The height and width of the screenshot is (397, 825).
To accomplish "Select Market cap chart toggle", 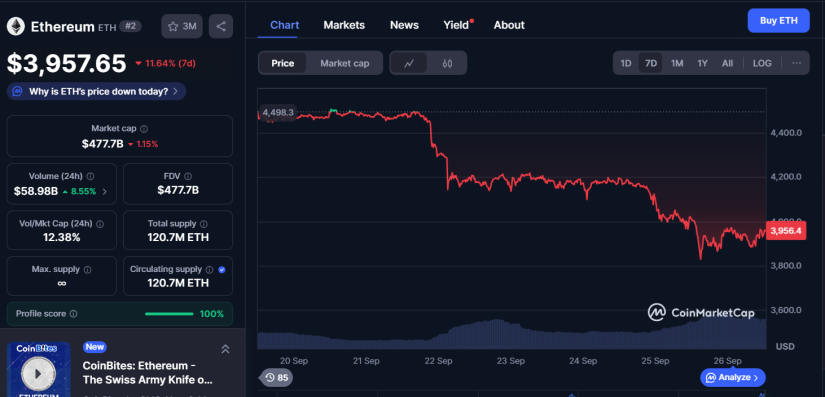I will (345, 64).
